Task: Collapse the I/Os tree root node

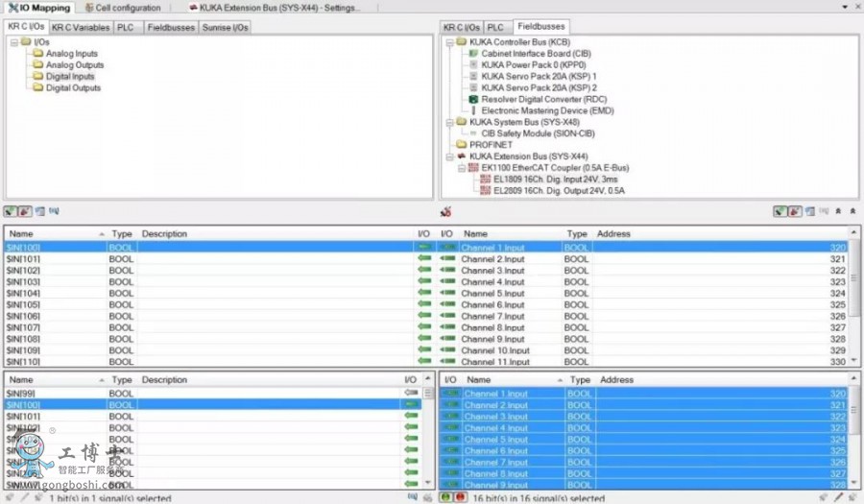Action: 13,42
